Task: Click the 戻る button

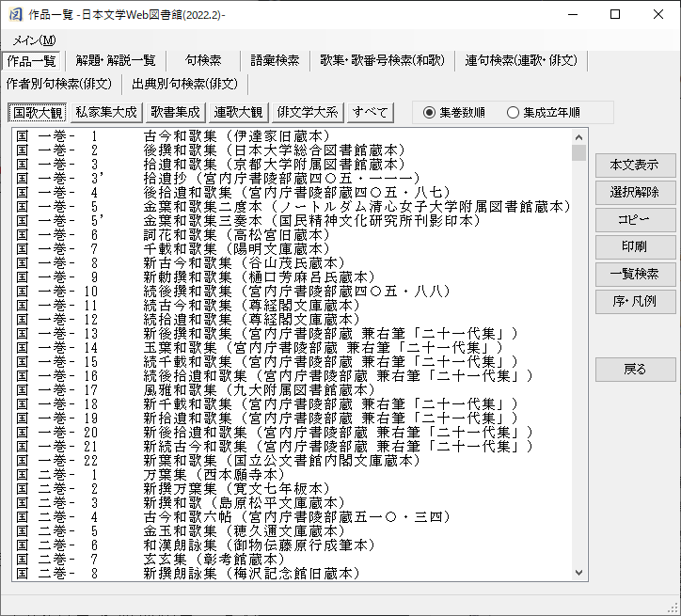Action: click(635, 370)
